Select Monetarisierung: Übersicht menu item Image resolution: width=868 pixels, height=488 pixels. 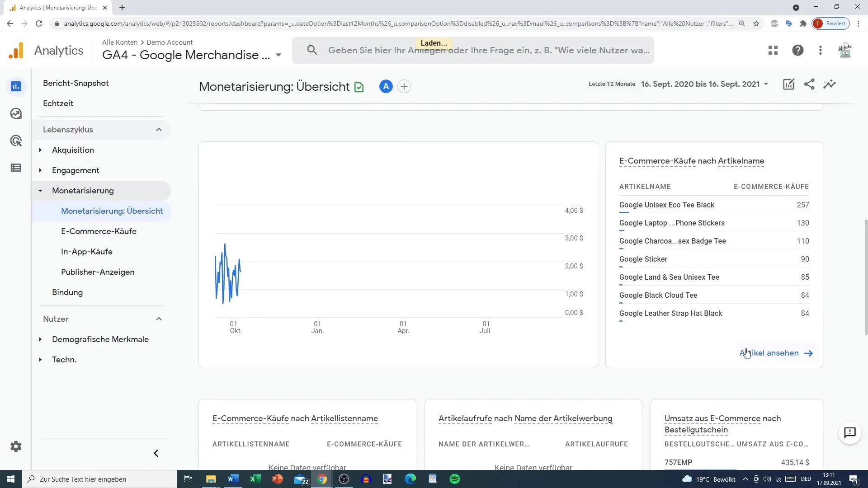coord(112,211)
